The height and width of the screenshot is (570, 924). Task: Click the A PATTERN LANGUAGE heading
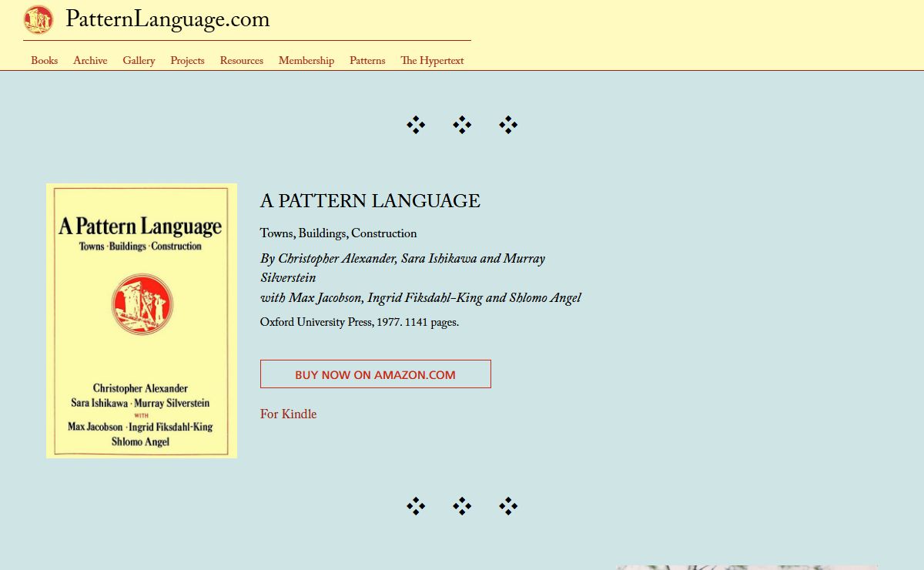point(370,202)
